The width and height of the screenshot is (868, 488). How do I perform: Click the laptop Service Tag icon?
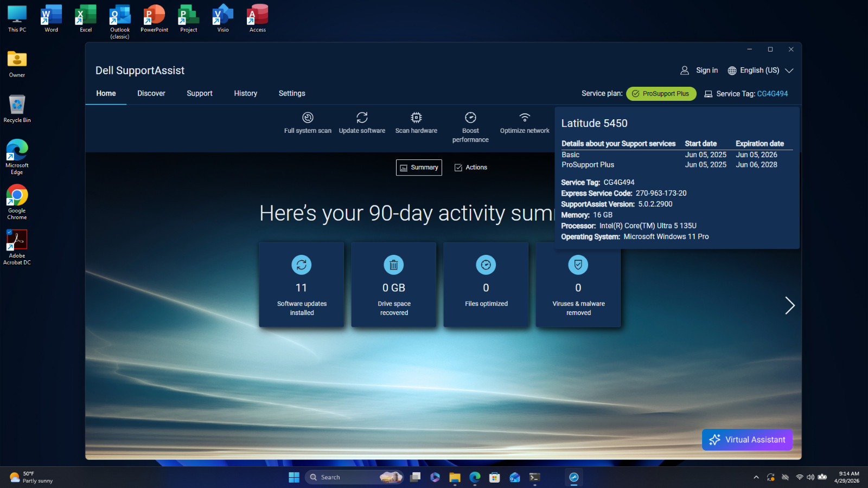pyautogui.click(x=708, y=94)
